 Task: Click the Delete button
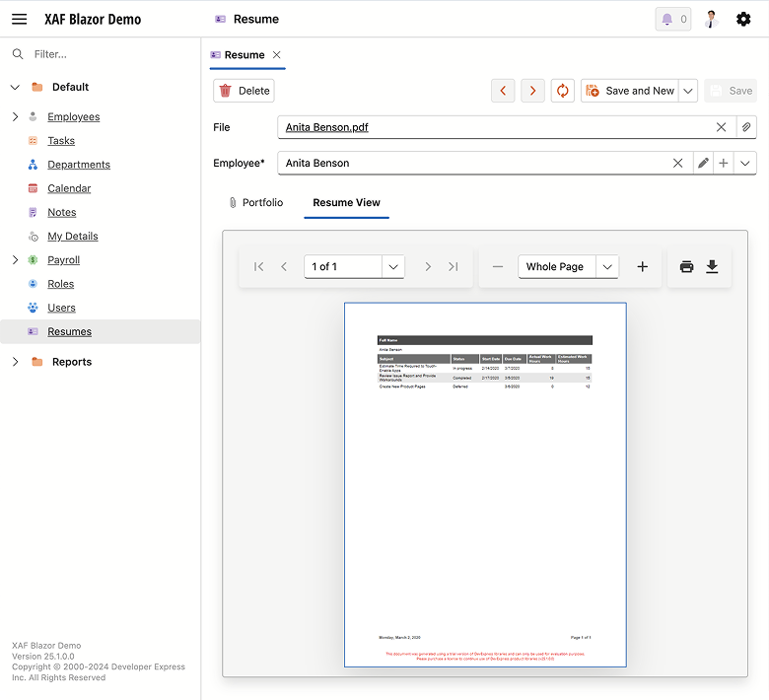(x=244, y=91)
